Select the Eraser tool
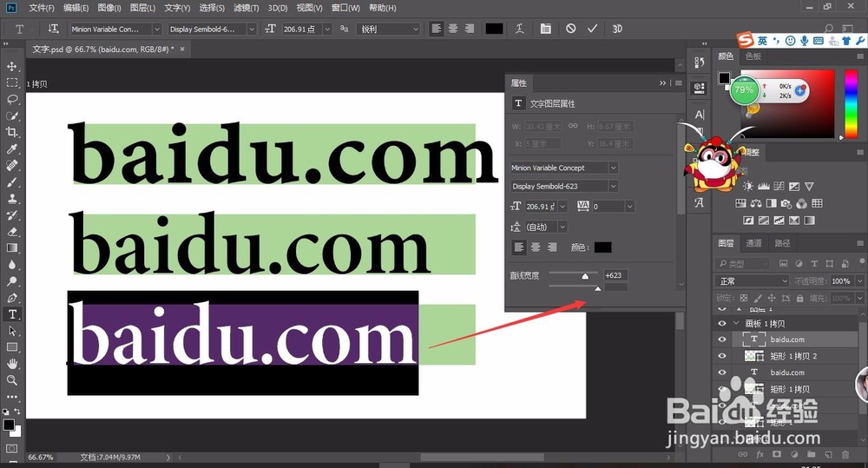868x468 pixels. [x=11, y=232]
